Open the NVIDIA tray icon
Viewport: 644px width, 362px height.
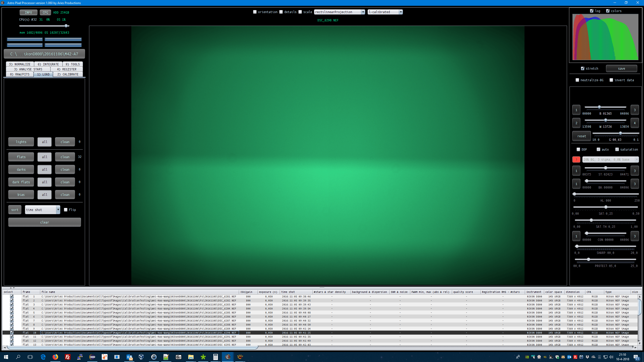(x=527, y=357)
